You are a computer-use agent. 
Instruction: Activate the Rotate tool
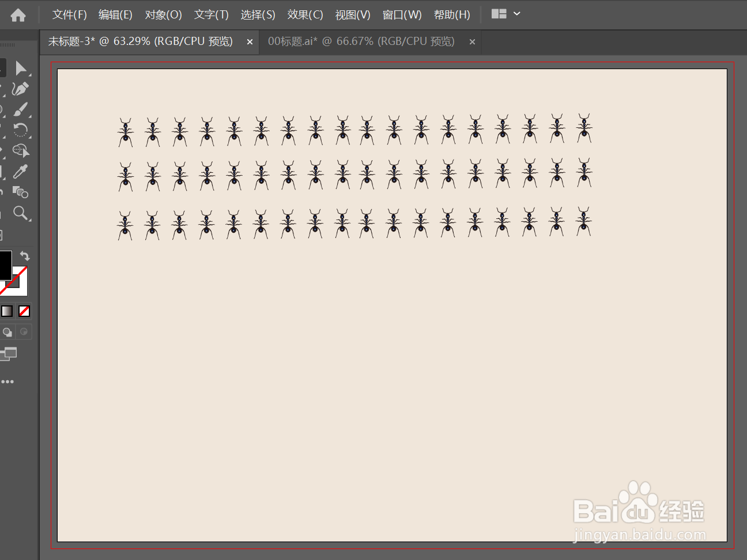20,130
